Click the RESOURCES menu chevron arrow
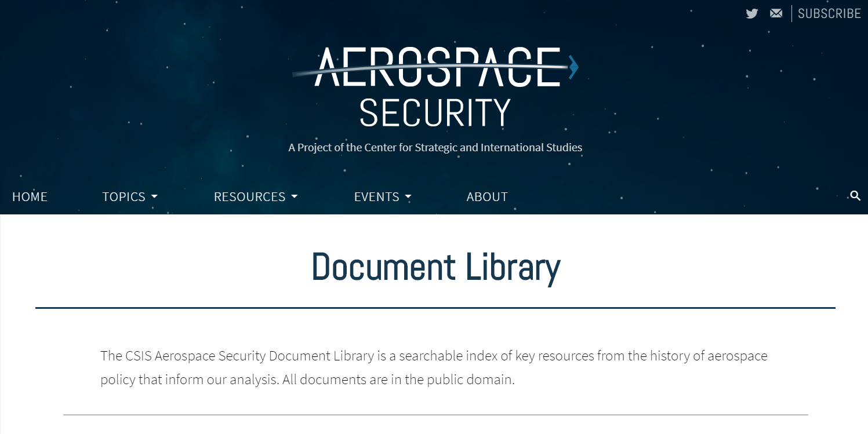 pos(295,198)
